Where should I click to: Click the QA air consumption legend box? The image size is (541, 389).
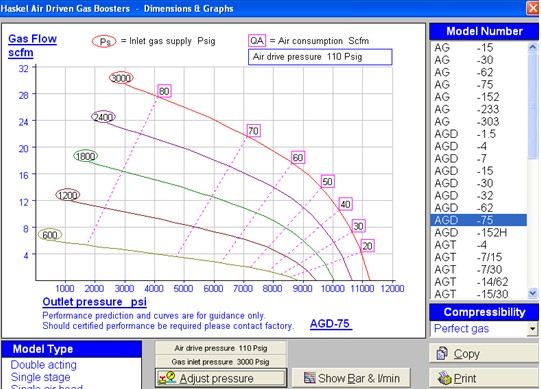pyautogui.click(x=257, y=41)
